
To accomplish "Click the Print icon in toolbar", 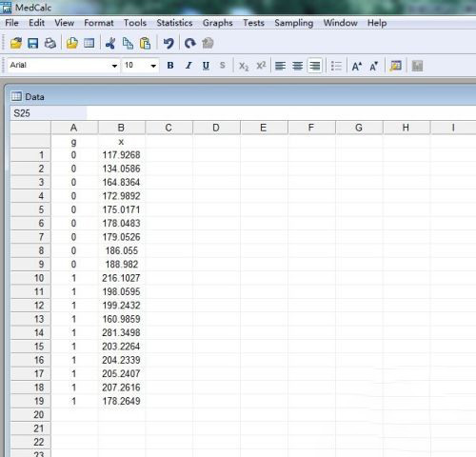I will coord(50,43).
